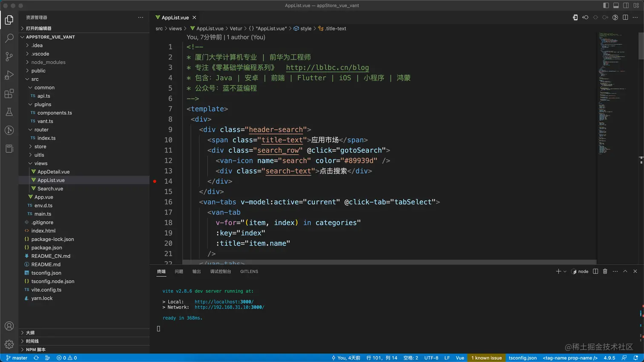Open terminal launch profile dropdown arrow

565,271
